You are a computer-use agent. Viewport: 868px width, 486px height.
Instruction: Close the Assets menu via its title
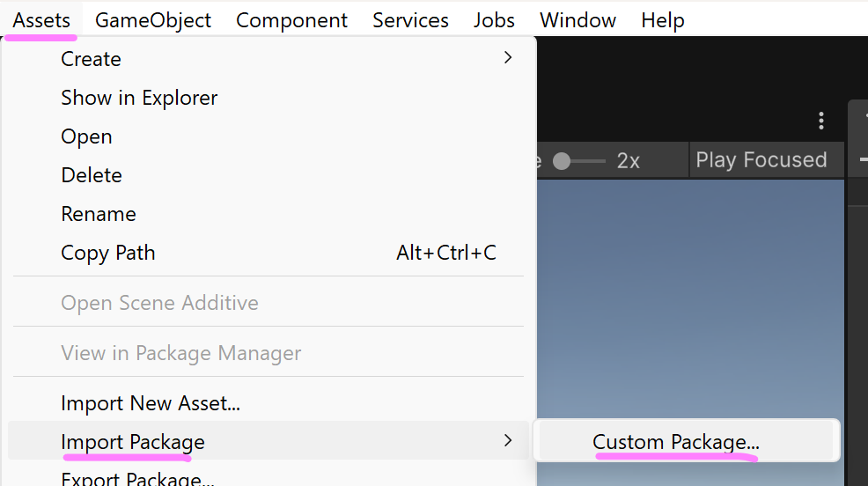(x=41, y=20)
